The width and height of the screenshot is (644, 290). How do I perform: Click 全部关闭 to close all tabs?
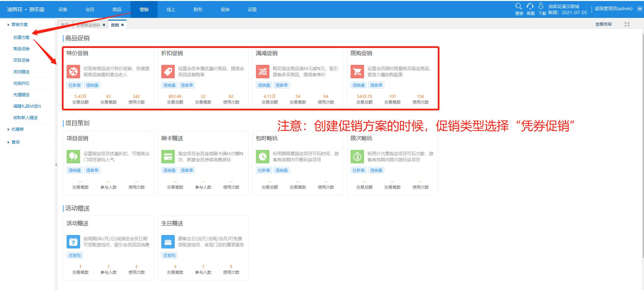tap(603, 24)
